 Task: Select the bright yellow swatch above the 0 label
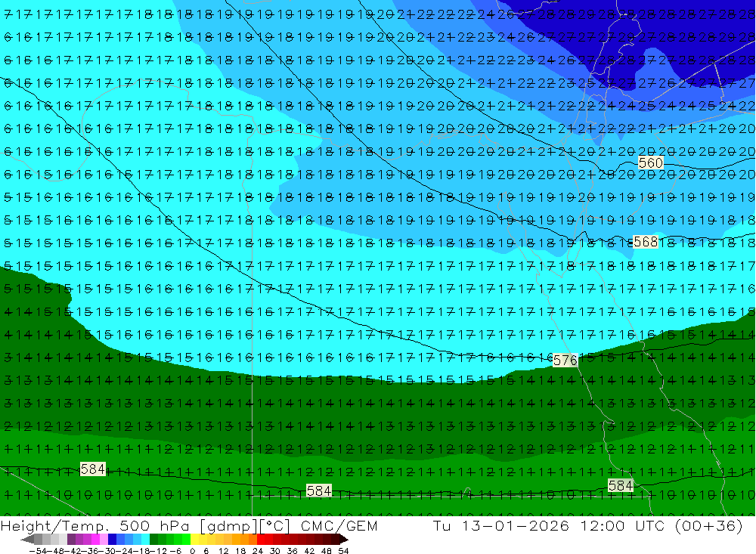(x=195, y=540)
